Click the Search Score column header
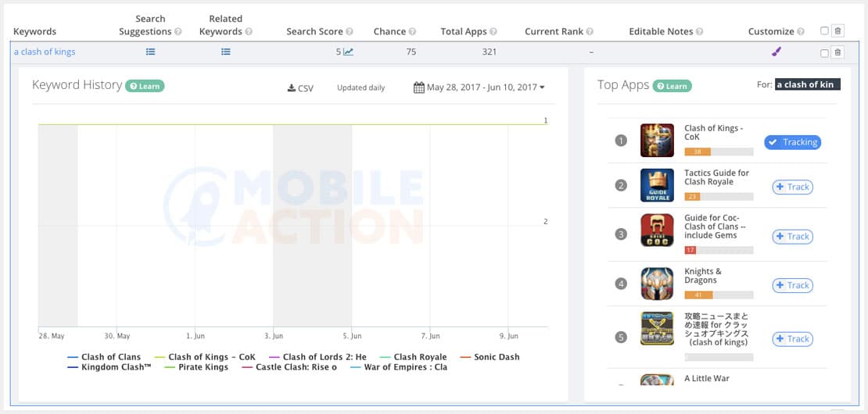 314,31
